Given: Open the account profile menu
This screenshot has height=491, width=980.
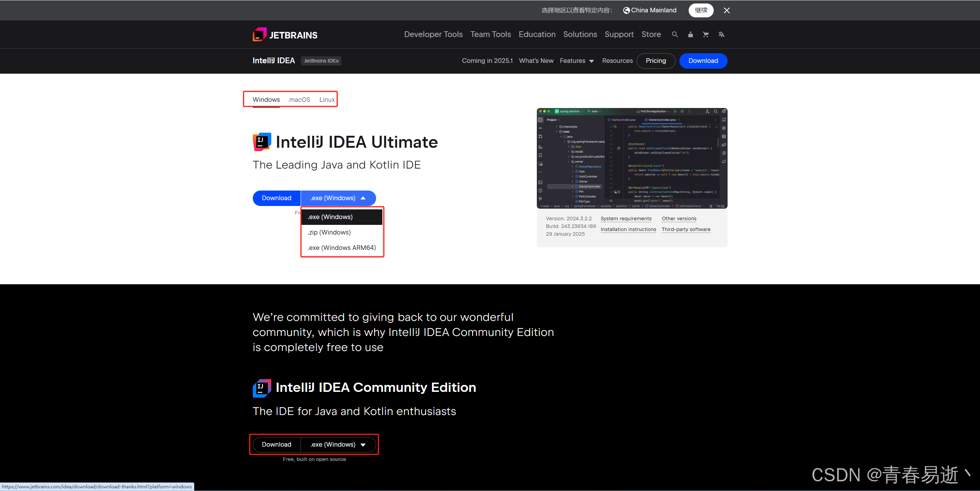Looking at the screenshot, I should click(x=690, y=34).
